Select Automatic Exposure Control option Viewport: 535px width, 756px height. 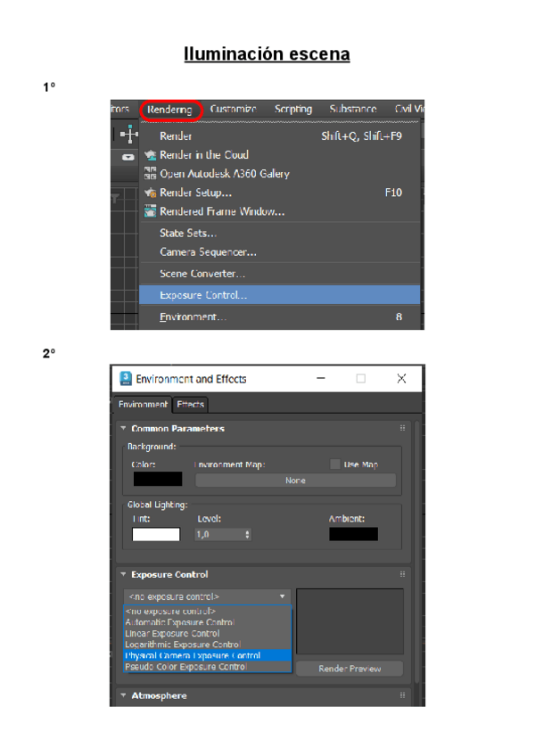pos(208,622)
